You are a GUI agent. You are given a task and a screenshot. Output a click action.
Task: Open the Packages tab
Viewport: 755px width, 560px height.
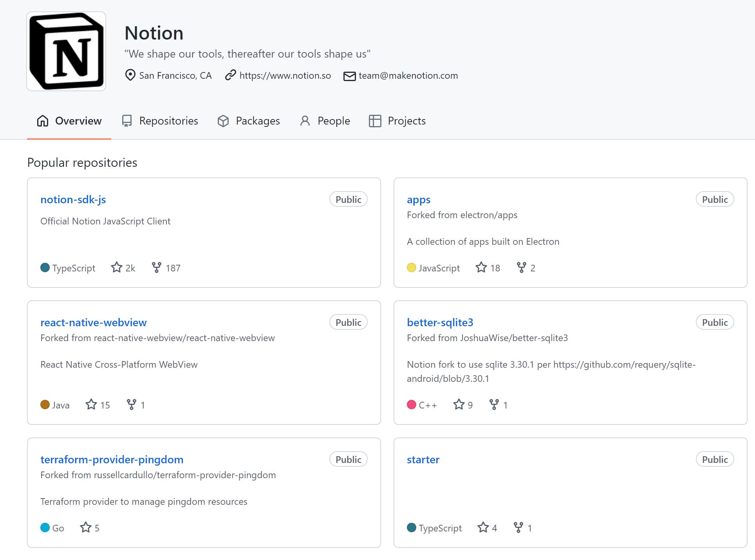click(249, 121)
